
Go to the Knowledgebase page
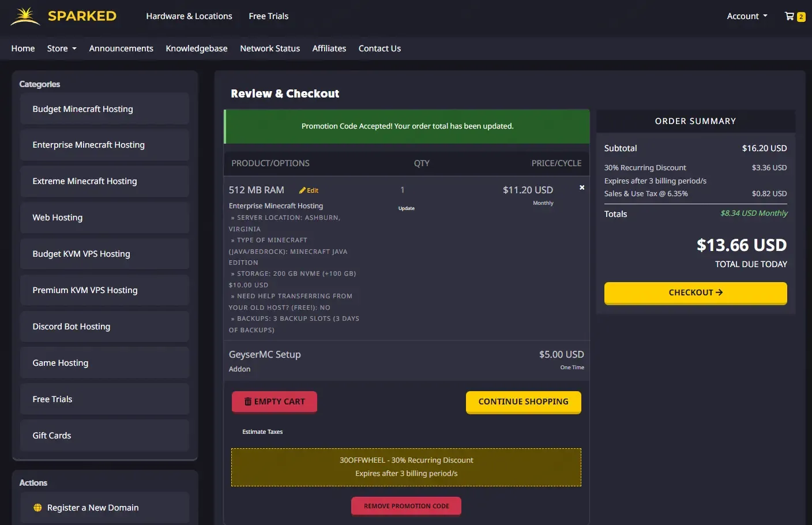[197, 48]
